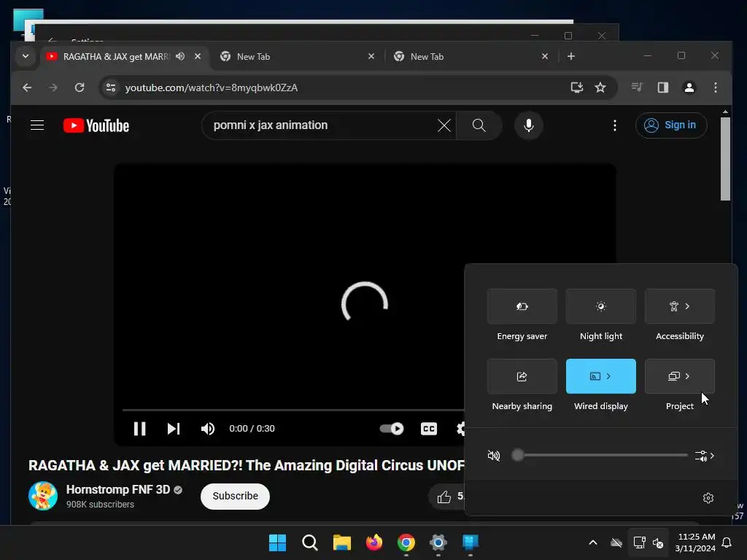Image resolution: width=747 pixels, height=560 pixels.
Task: Run search with the magnifier button
Action: 479,125
